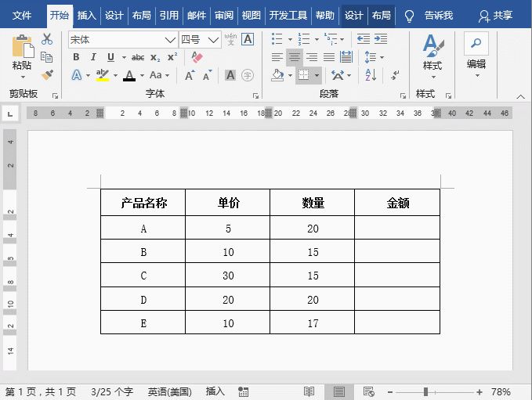Show or hide paragraph marks
The image size is (532, 400).
[x=395, y=75]
